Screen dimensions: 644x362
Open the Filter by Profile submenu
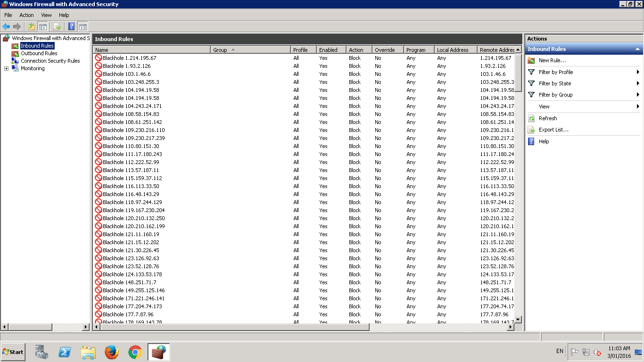tap(584, 72)
